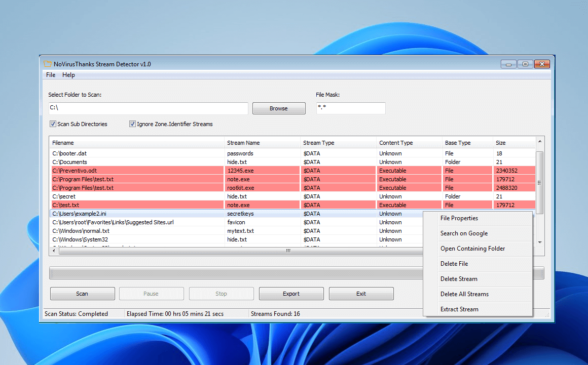Click the horizontal scrollbar left arrow
Viewport: 588px width, 365px height.
pyautogui.click(x=54, y=251)
